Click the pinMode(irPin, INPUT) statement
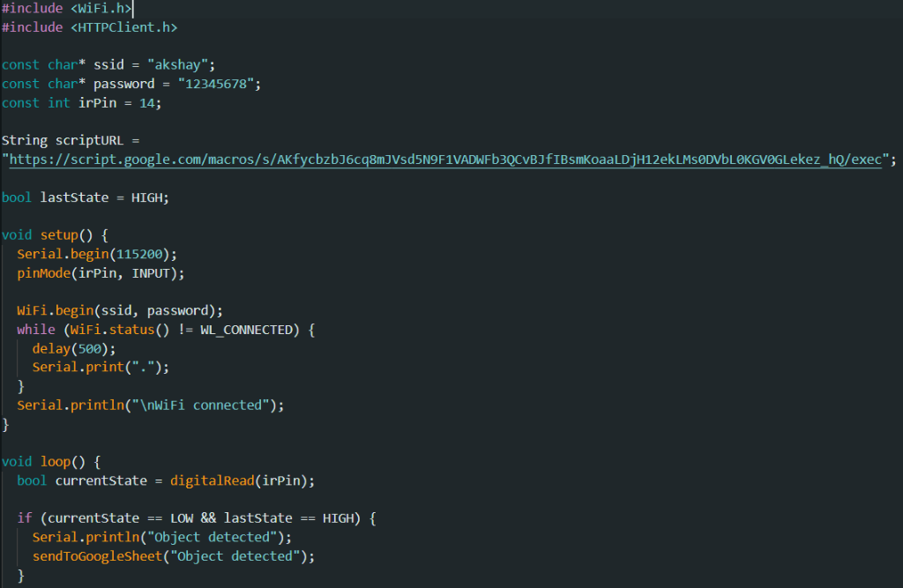This screenshot has width=903, height=588. (x=101, y=273)
